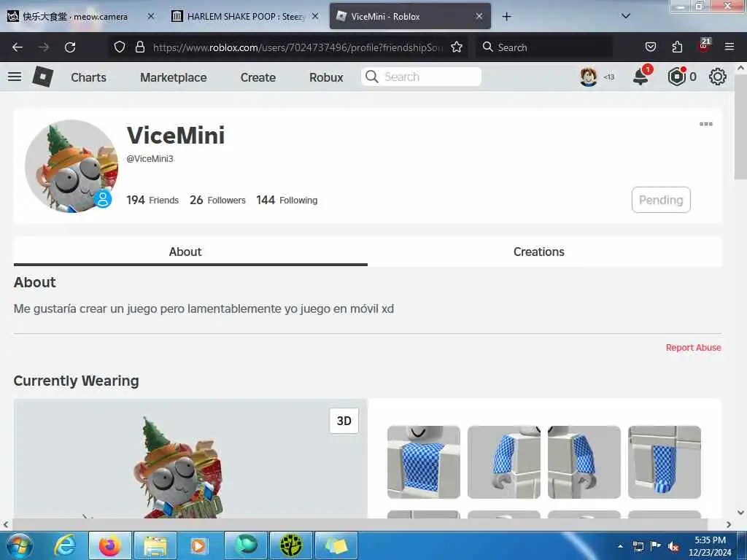The height and width of the screenshot is (560, 747).
Task: Click the Pending friend request button
Action: [x=661, y=200]
